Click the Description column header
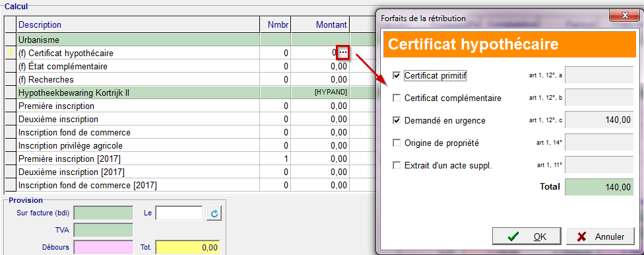This screenshot has width=644, height=255. click(138, 24)
